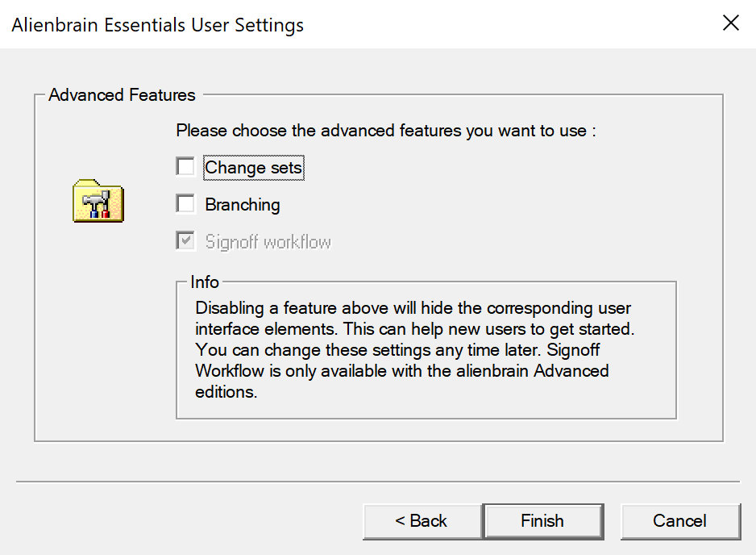This screenshot has height=555, width=756.
Task: Select the "Branching" label text
Action: click(x=243, y=205)
